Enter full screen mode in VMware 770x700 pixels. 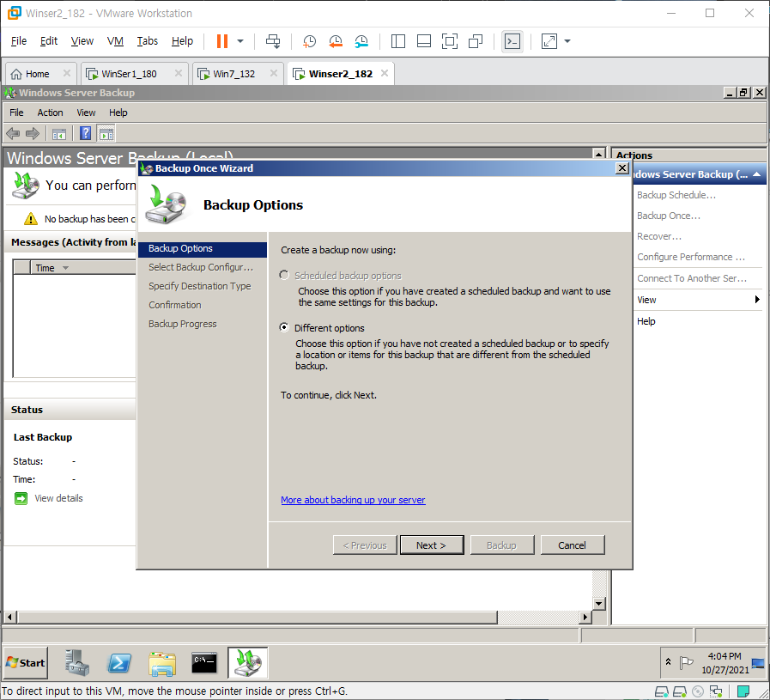pyautogui.click(x=449, y=41)
